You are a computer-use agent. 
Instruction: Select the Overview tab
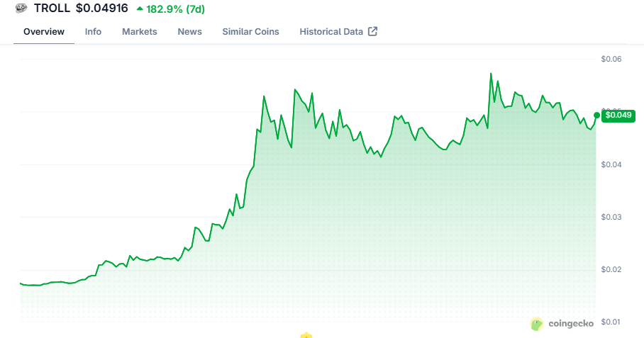point(44,32)
